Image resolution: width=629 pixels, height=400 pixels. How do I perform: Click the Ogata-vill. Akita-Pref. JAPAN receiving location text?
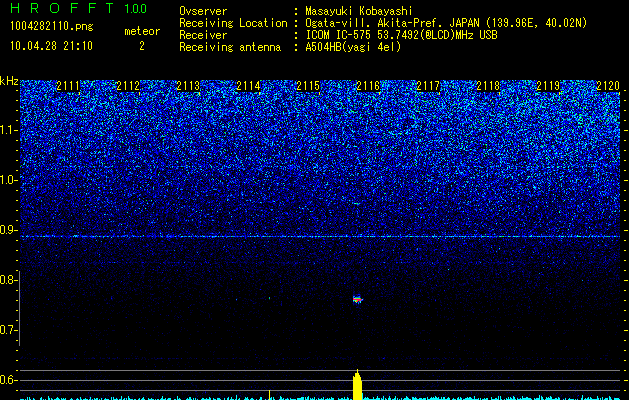[x=446, y=23]
